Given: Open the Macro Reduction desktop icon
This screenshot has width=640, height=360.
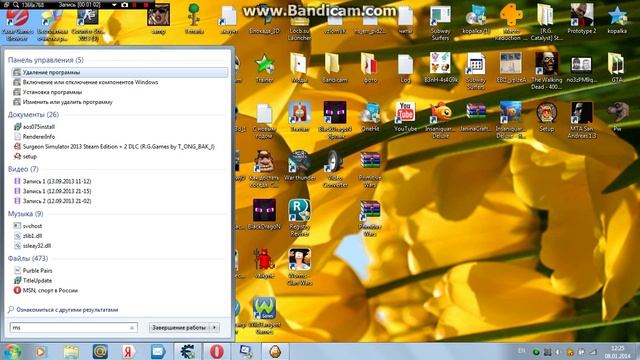Looking at the screenshot, I should tap(511, 22).
